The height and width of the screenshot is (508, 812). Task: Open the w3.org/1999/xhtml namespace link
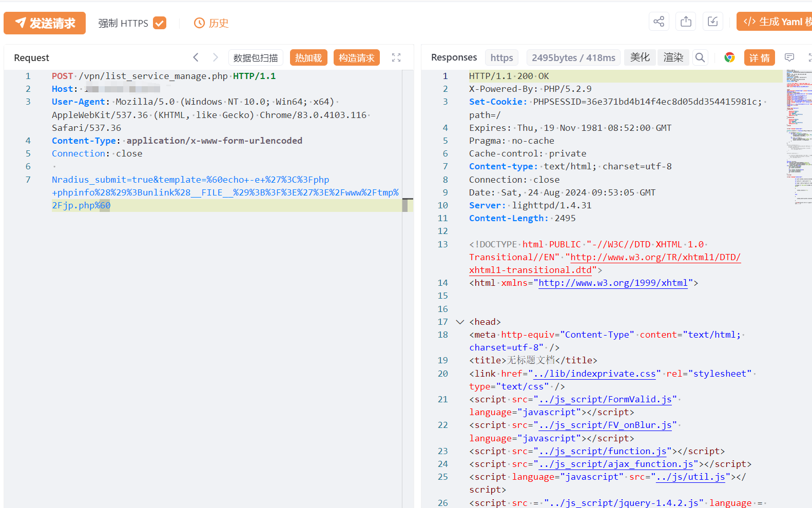613,283
